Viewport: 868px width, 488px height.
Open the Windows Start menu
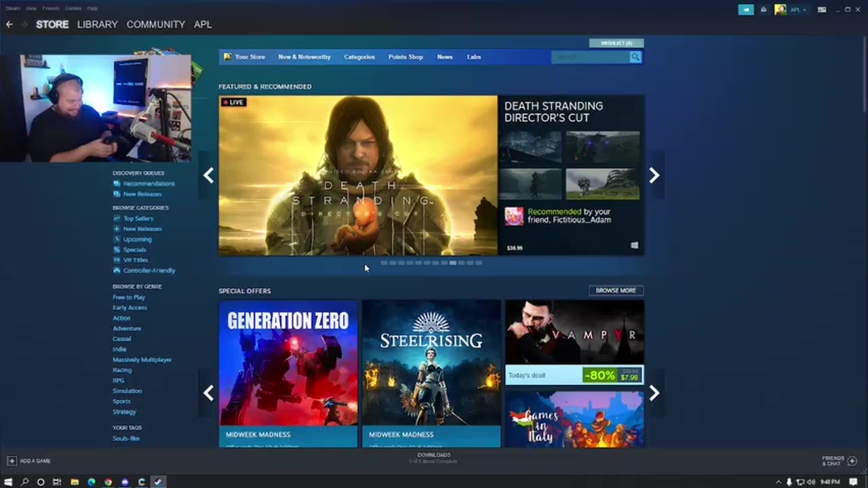coord(9,482)
